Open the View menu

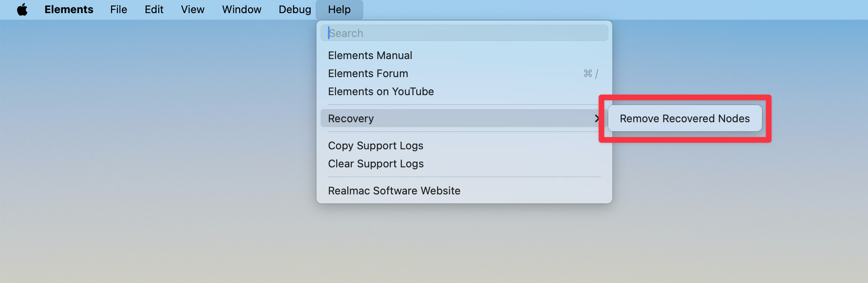193,9
